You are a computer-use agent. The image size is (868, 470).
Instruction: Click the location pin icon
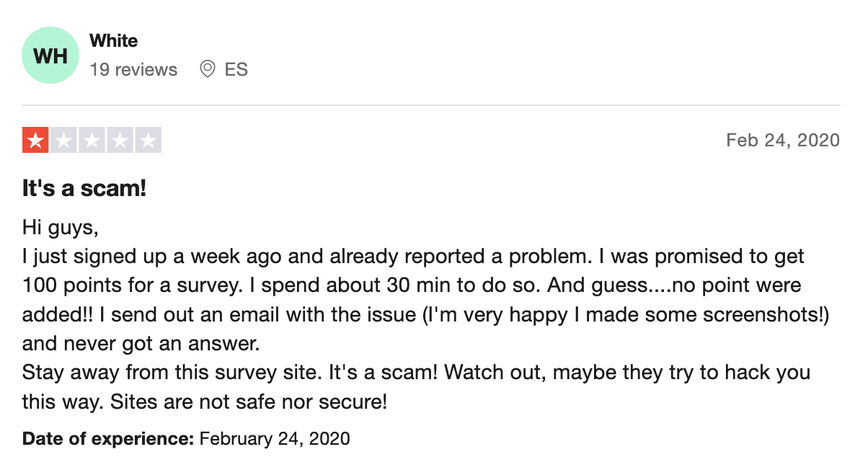[208, 69]
